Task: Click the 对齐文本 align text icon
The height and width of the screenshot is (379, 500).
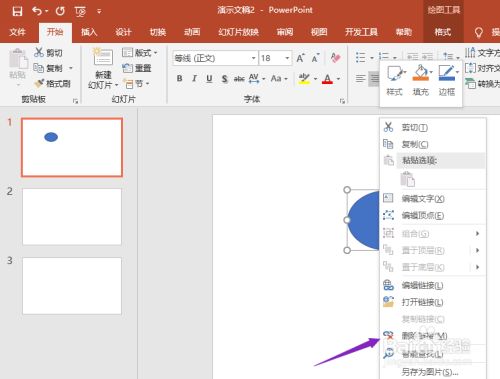Action: pos(470,68)
